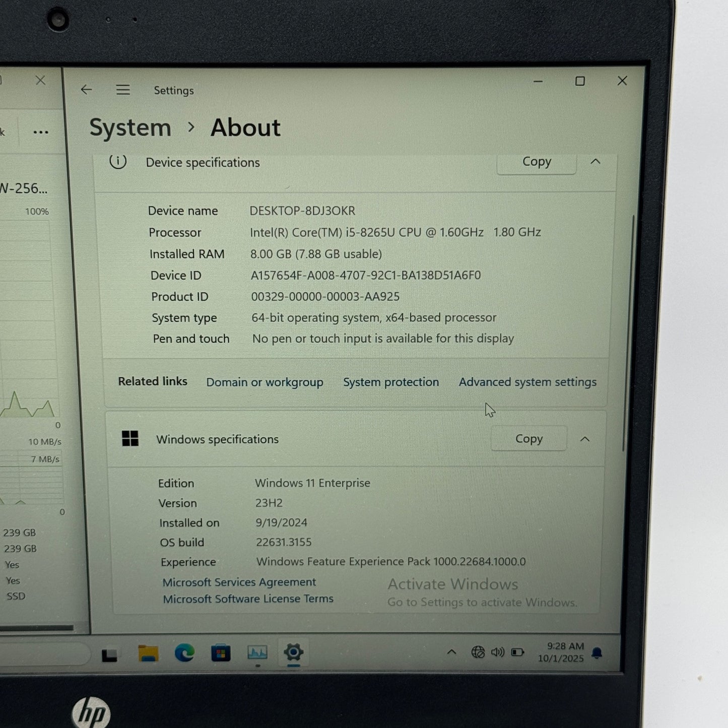Image resolution: width=728 pixels, height=728 pixels.
Task: Switch to Task Manager taskbar icon
Action: click(x=257, y=653)
